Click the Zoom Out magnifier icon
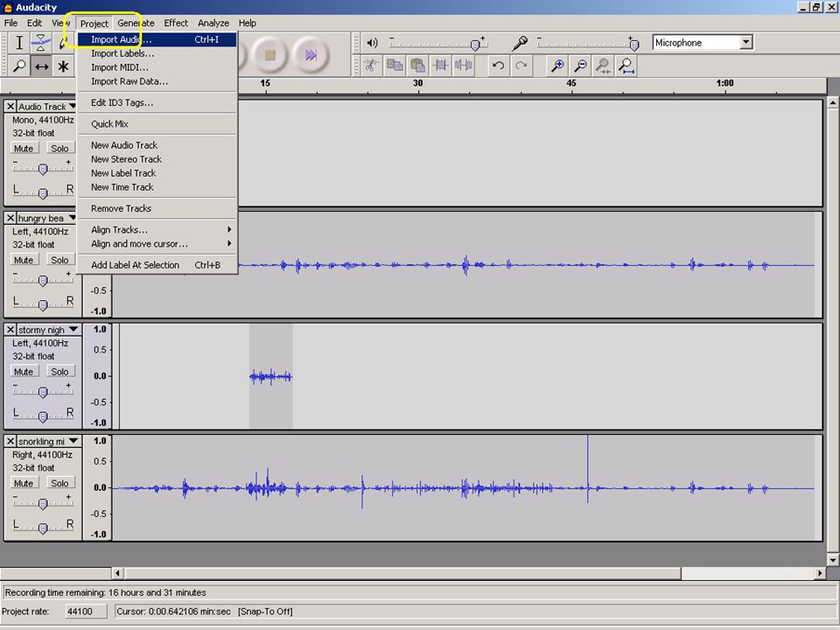The width and height of the screenshot is (840, 630). tap(580, 66)
